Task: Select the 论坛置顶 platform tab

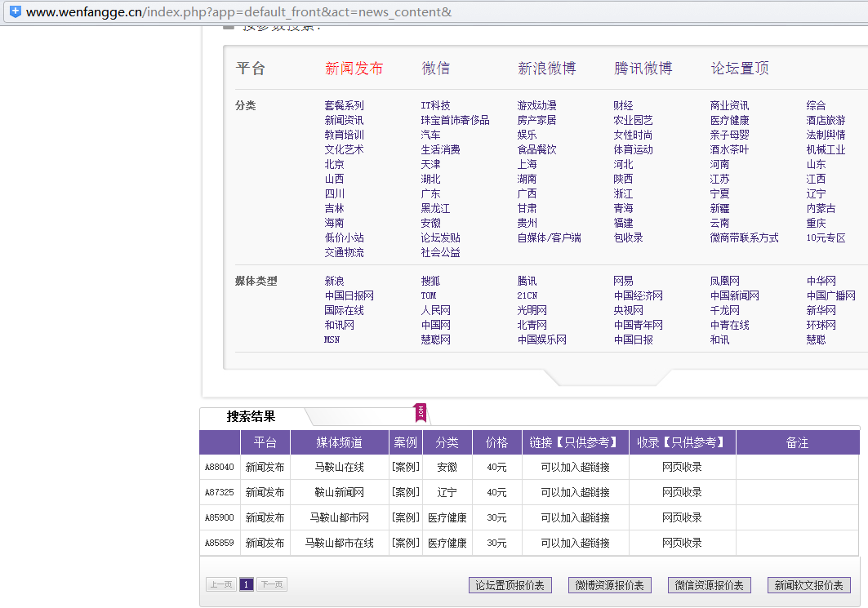Action: (x=739, y=69)
